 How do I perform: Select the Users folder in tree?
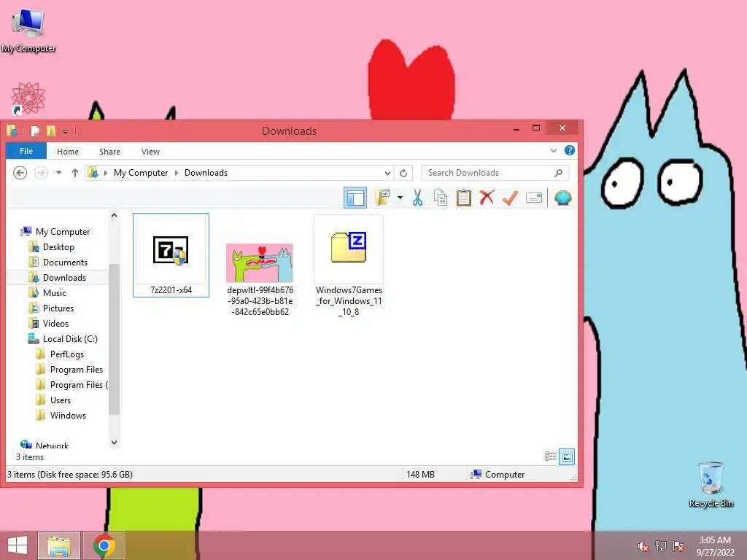(60, 400)
